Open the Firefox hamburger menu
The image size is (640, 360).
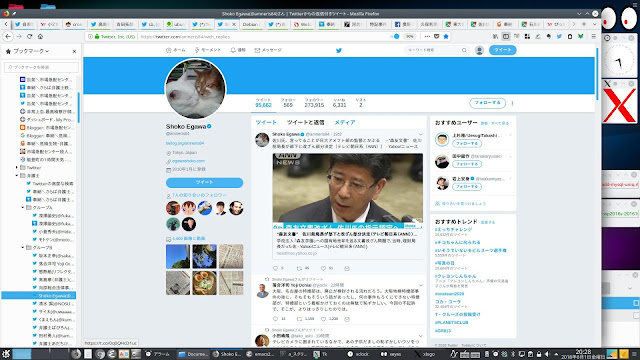pyautogui.click(x=593, y=36)
